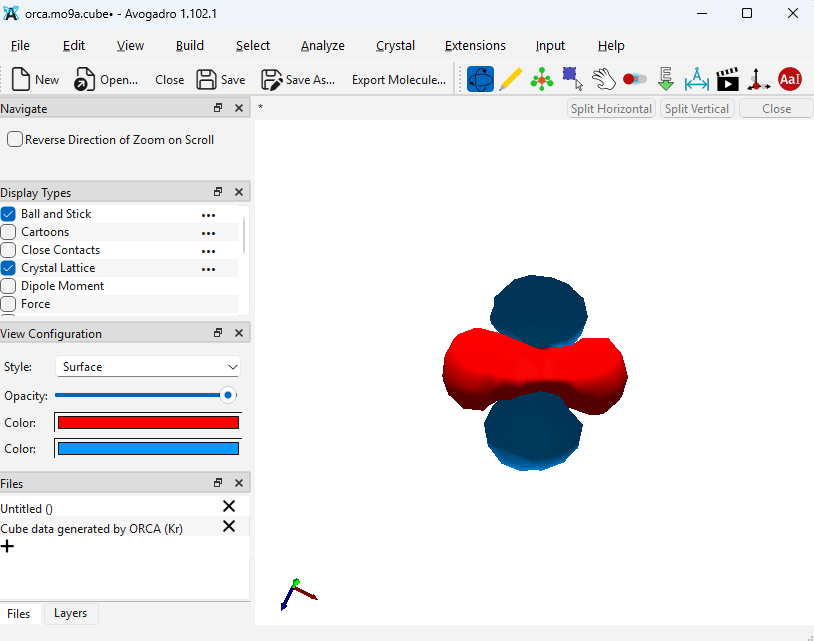This screenshot has width=814, height=641.
Task: Open the surface Style dropdown
Action: point(148,367)
